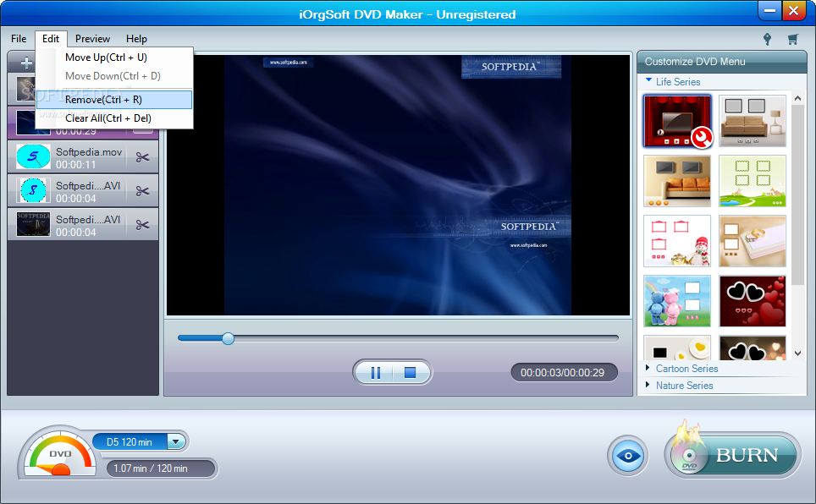Click the seek bar track

coord(398,338)
